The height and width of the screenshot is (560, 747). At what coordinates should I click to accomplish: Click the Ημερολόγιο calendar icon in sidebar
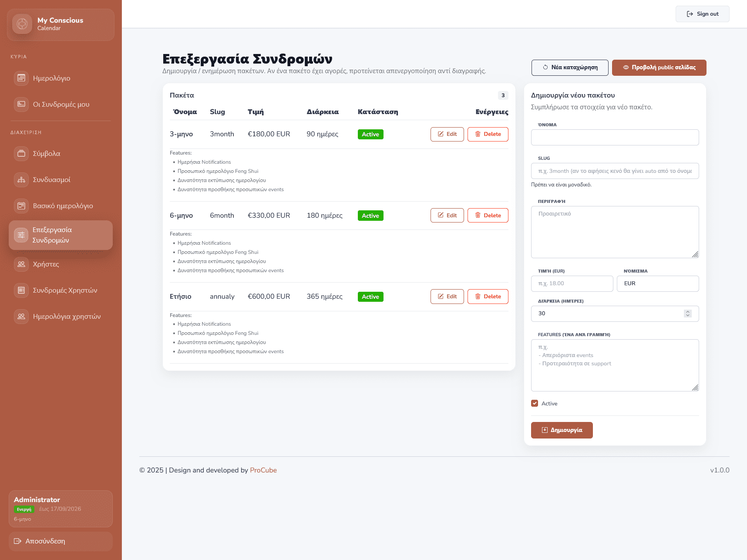[x=21, y=78]
